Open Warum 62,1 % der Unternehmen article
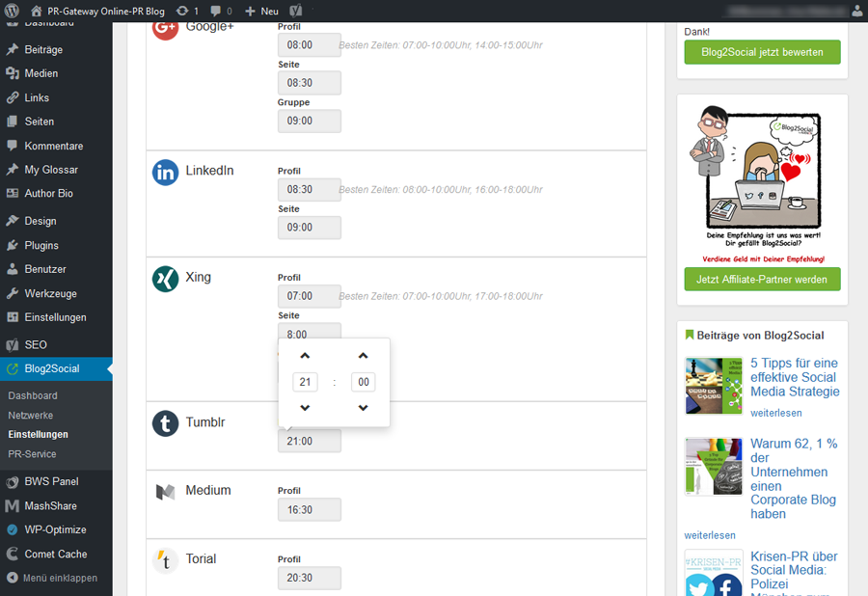868x596 pixels. pos(795,478)
